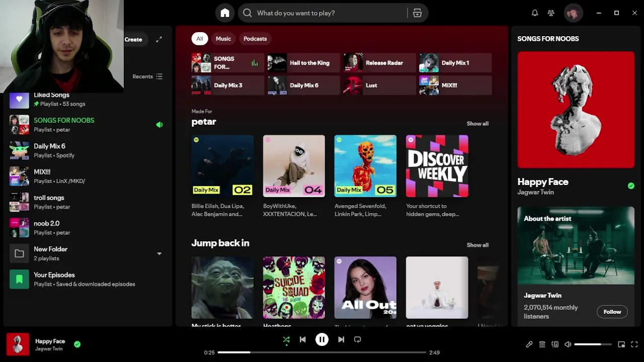The image size is (644, 362).
Task: Open Friend Activity icon
Action: pos(551,13)
